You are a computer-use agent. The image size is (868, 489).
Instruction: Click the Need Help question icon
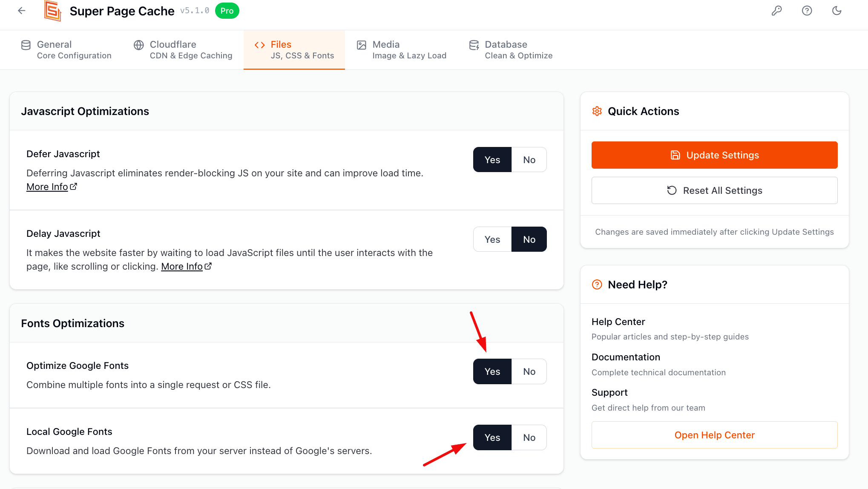point(597,285)
